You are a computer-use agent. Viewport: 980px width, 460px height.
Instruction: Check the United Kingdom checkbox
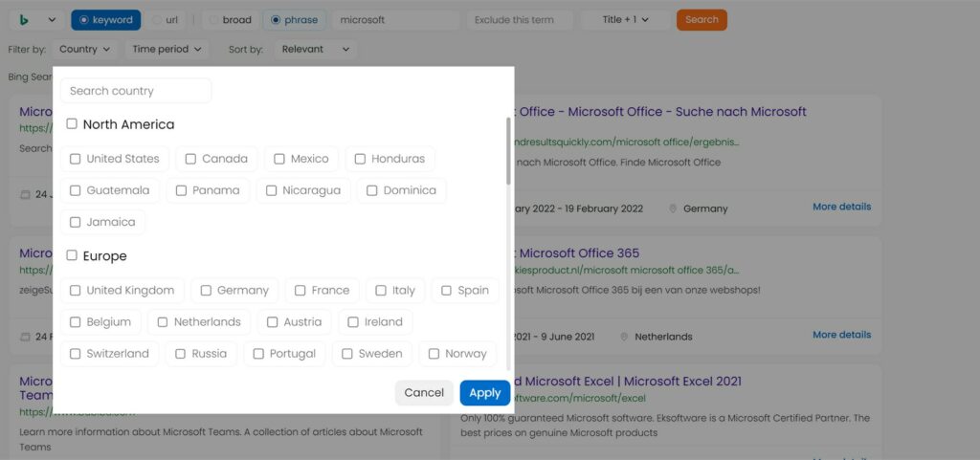pos(75,290)
